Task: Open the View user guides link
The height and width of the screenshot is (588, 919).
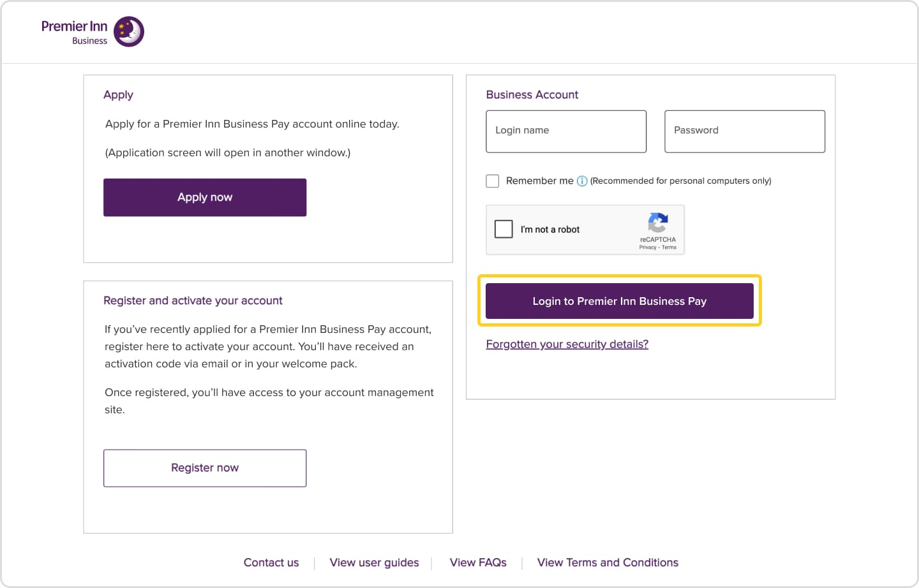Action: (x=375, y=562)
